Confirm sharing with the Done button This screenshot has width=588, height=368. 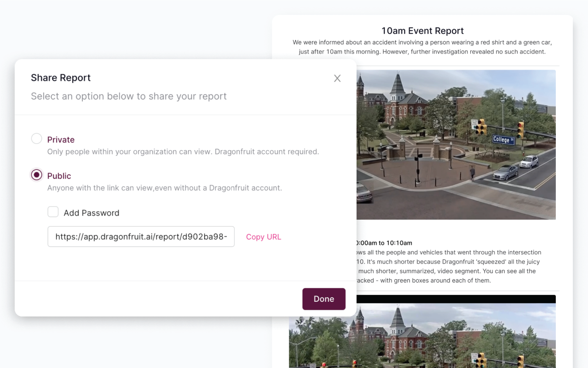click(x=324, y=299)
